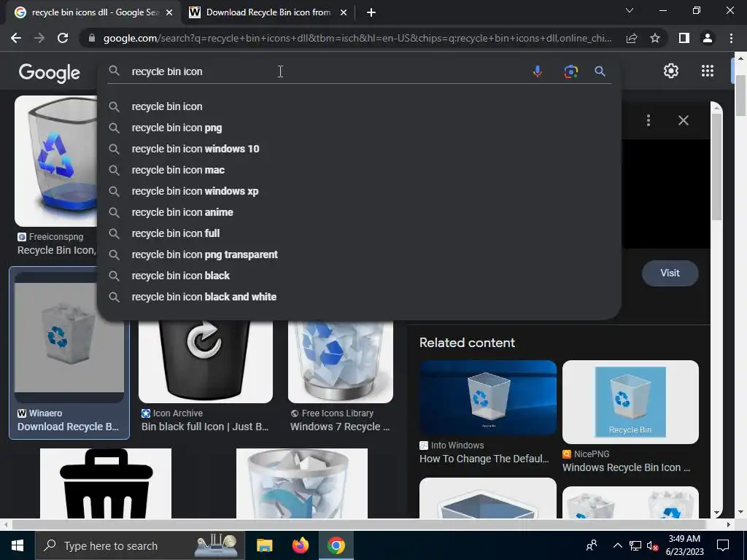The image size is (747, 560).
Task: Toggle the Chrome side panel
Action: pos(684,38)
